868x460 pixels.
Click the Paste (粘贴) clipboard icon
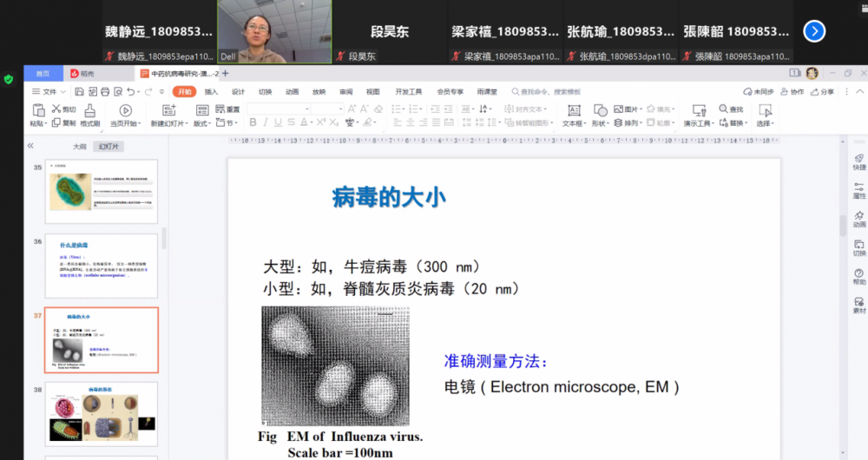(38, 110)
